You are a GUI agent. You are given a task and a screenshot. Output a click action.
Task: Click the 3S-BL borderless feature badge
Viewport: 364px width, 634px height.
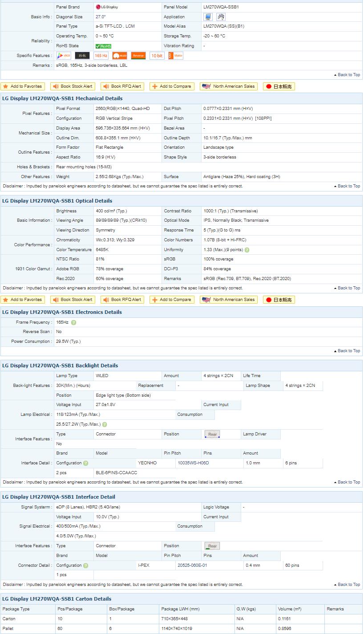[82, 56]
